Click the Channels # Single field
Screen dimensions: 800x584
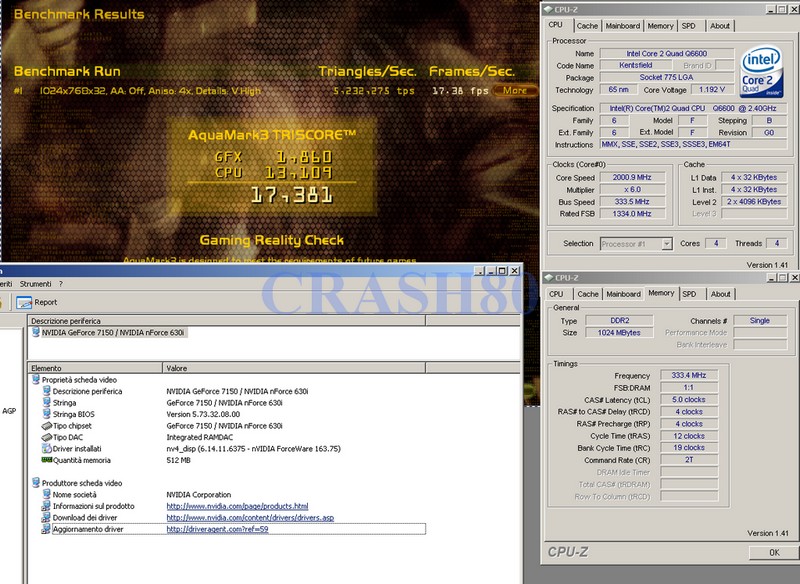(760, 321)
